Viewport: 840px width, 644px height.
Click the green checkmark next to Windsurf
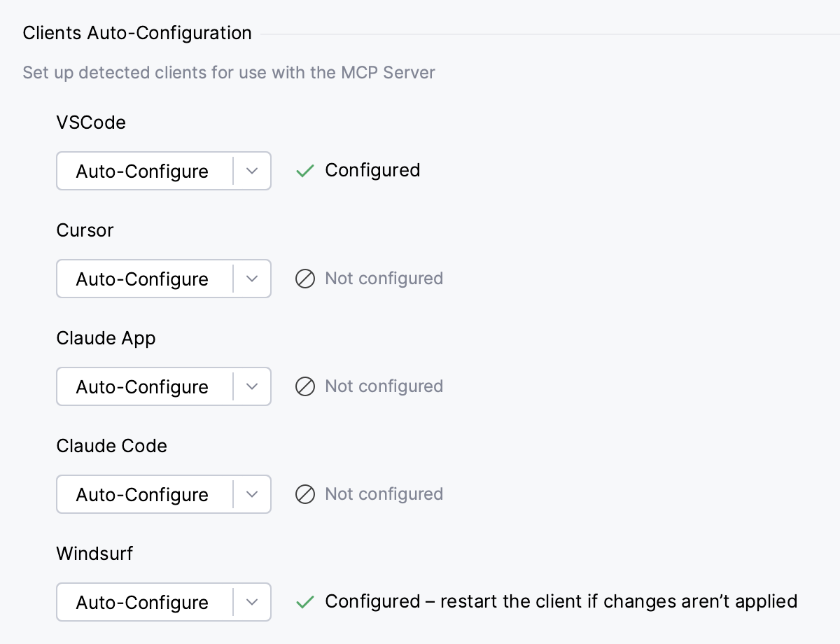(x=304, y=601)
